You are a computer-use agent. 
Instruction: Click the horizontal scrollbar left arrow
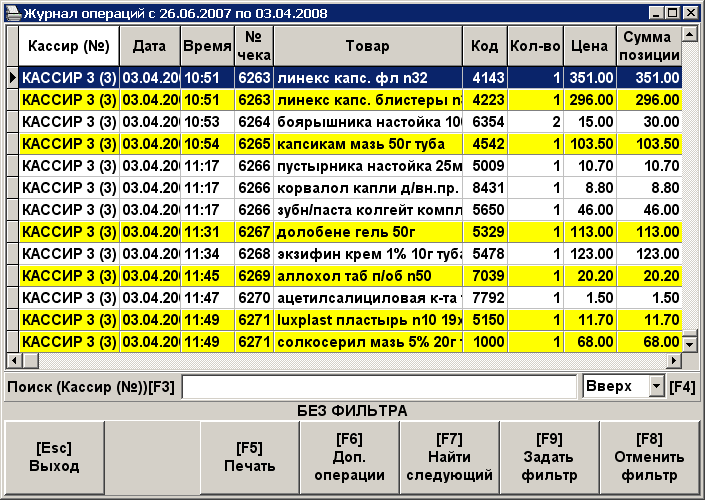13,360
